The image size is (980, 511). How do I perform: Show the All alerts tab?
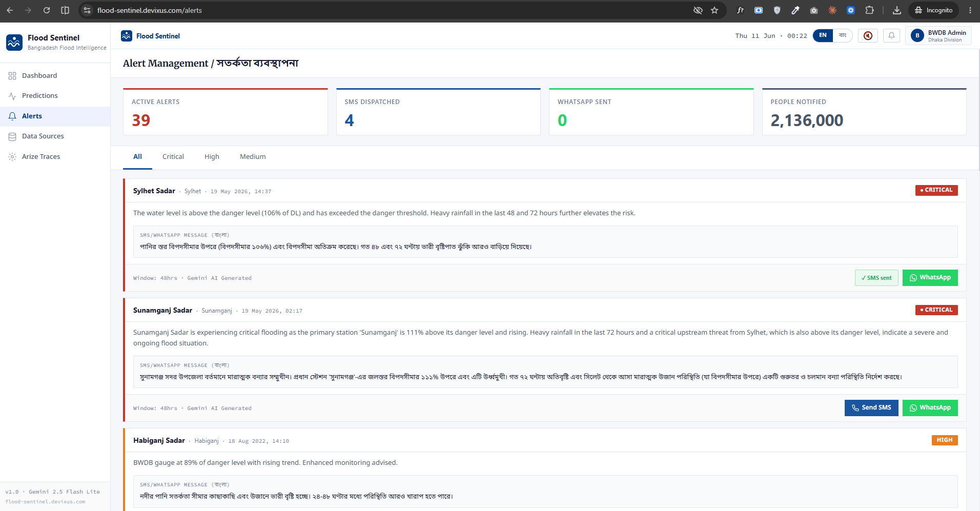[x=137, y=157]
